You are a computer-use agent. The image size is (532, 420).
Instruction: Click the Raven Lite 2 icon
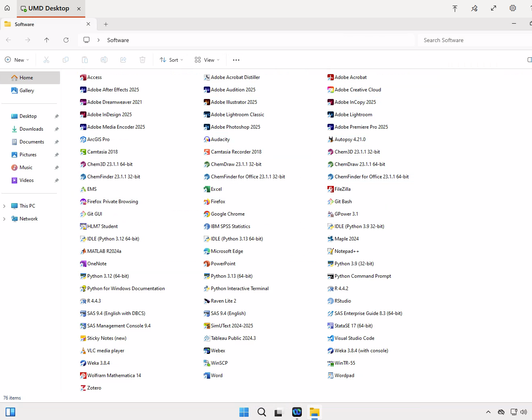pyautogui.click(x=220, y=301)
